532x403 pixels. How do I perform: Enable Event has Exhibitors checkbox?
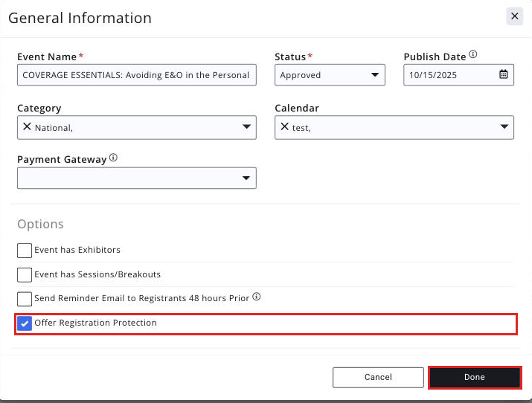[25, 250]
